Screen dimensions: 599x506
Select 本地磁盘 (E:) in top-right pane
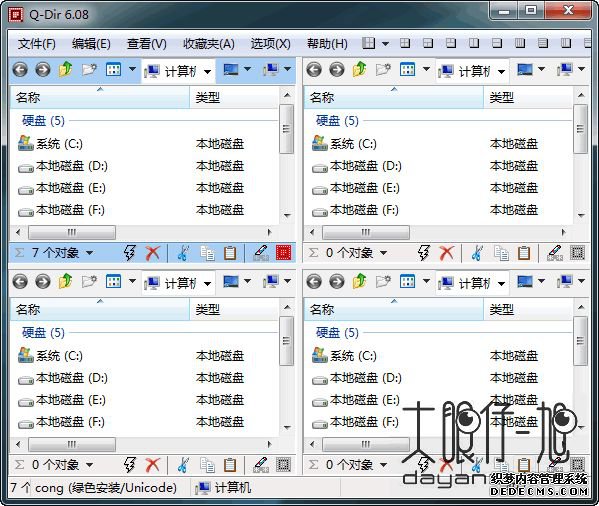click(356, 188)
